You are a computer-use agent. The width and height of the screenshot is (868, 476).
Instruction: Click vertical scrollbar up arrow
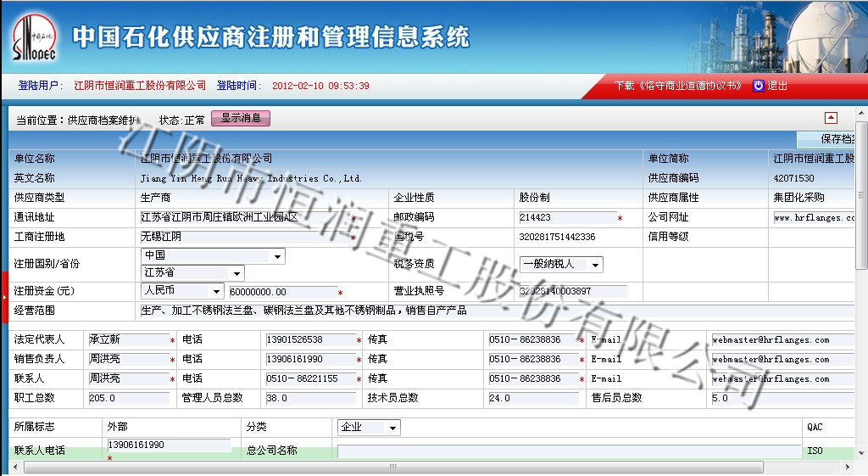pos(862,114)
